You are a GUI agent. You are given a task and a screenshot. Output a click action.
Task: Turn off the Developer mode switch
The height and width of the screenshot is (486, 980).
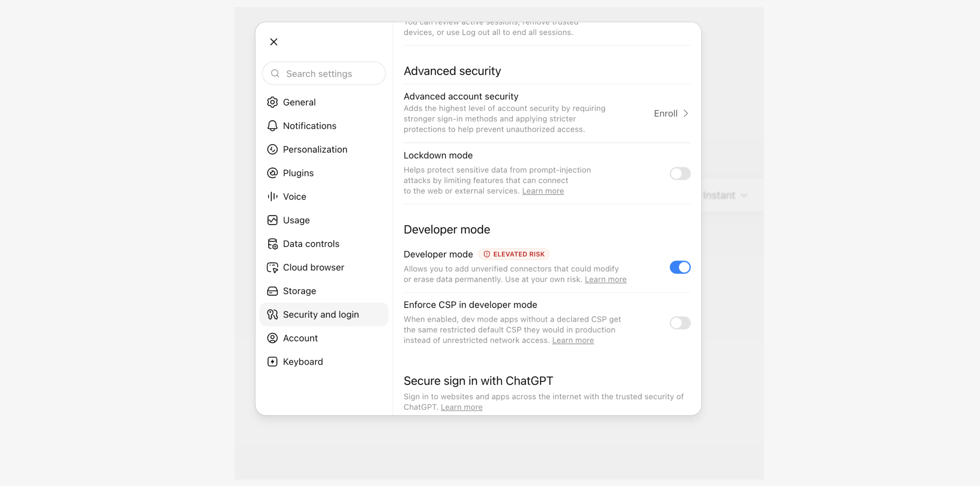coord(680,267)
